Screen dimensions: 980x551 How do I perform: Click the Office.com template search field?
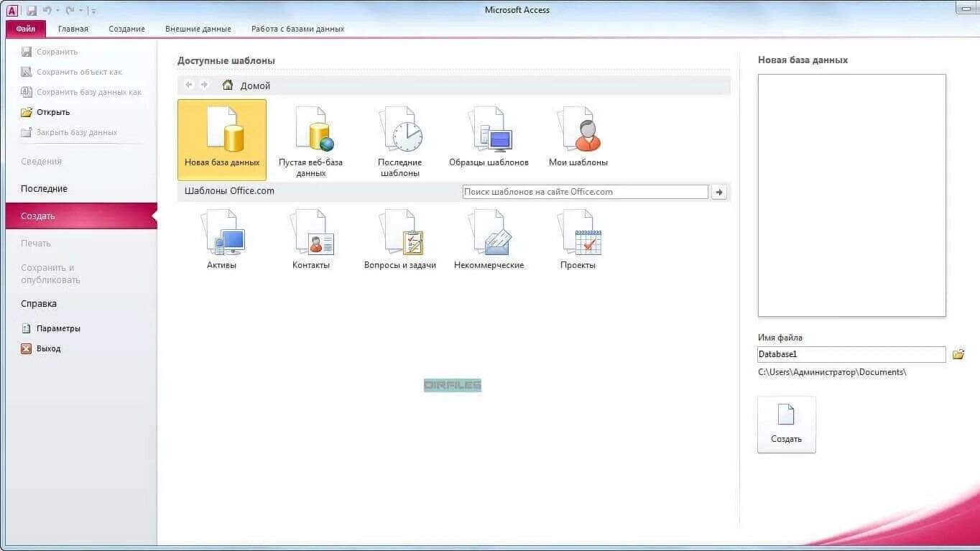pos(585,192)
